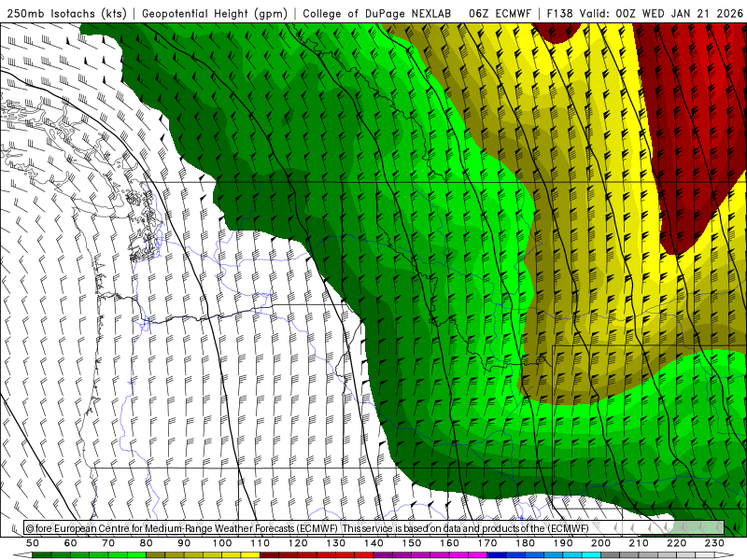Click the cyan swatch left of 200
Viewport: 747px width, 560px height.
[591, 555]
